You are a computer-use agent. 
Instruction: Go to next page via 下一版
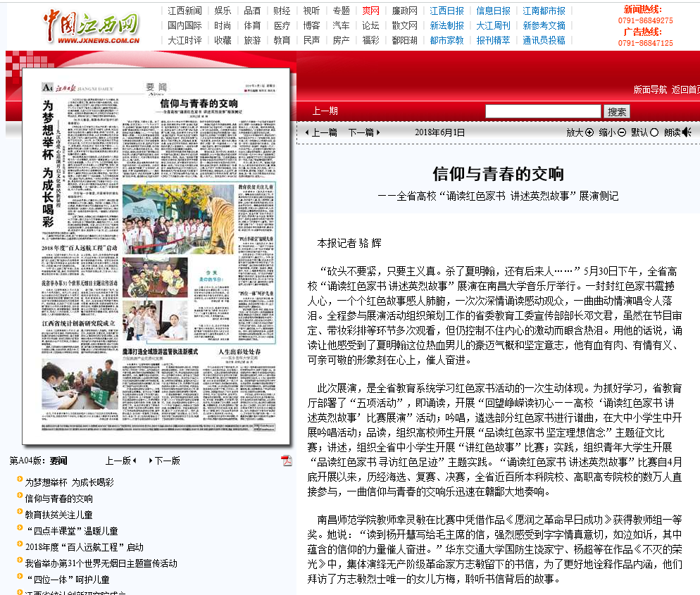[166, 461]
